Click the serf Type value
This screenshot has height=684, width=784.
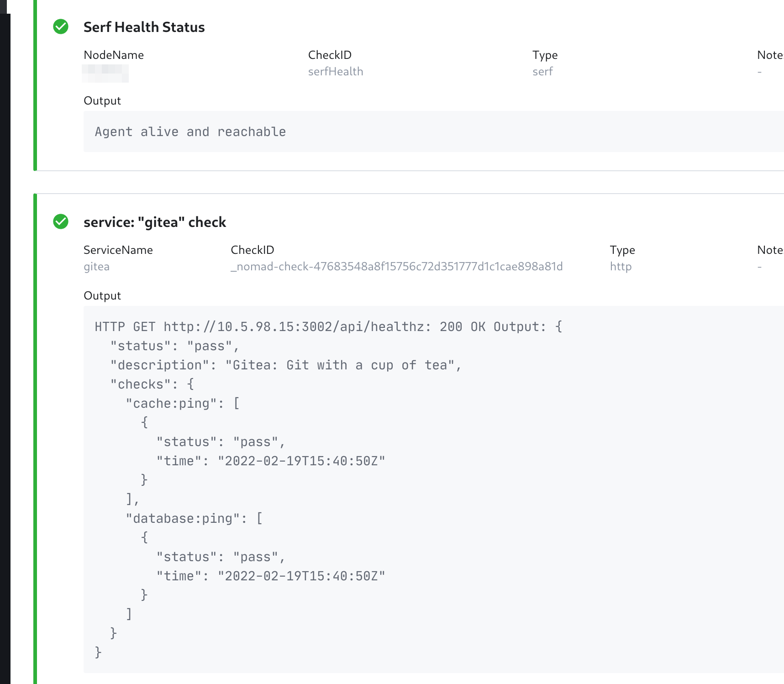(542, 72)
